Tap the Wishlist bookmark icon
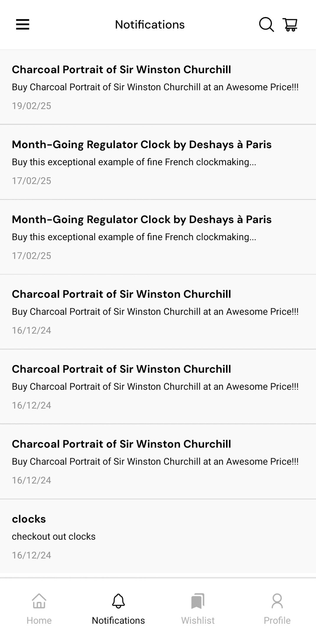The width and height of the screenshot is (316, 644). 198,601
